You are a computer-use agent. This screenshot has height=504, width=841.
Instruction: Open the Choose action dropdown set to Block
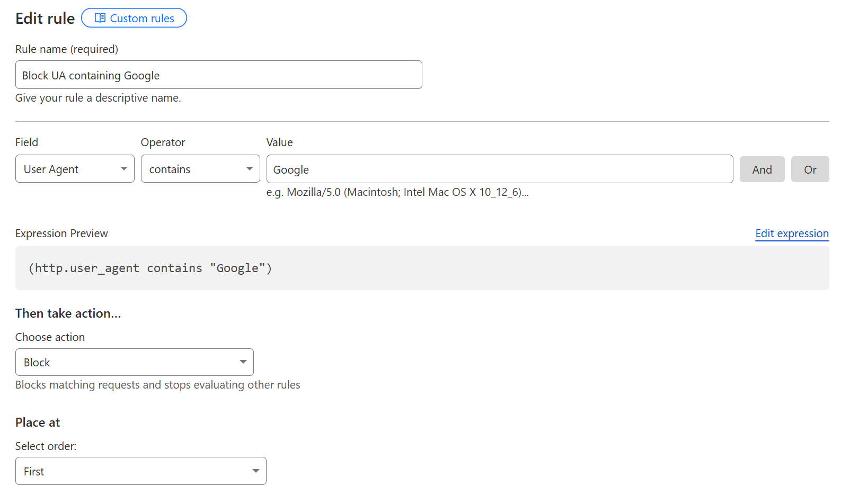[134, 362]
